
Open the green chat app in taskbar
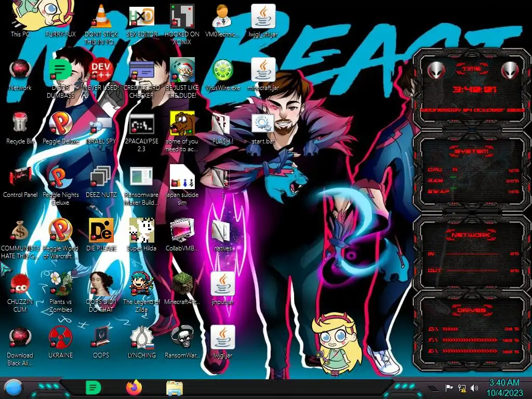(x=93, y=388)
